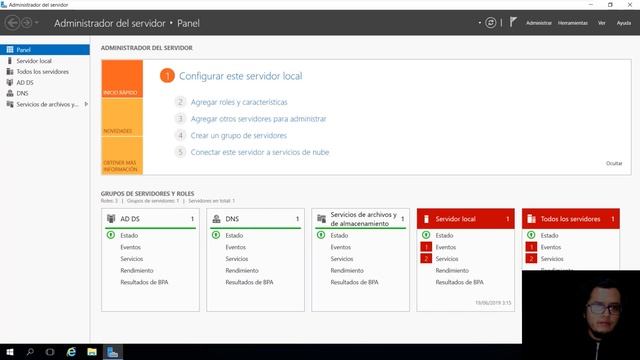This screenshot has width=640, height=360.
Task: Click green Estado icon in Servidor local tile
Action: tap(426, 235)
